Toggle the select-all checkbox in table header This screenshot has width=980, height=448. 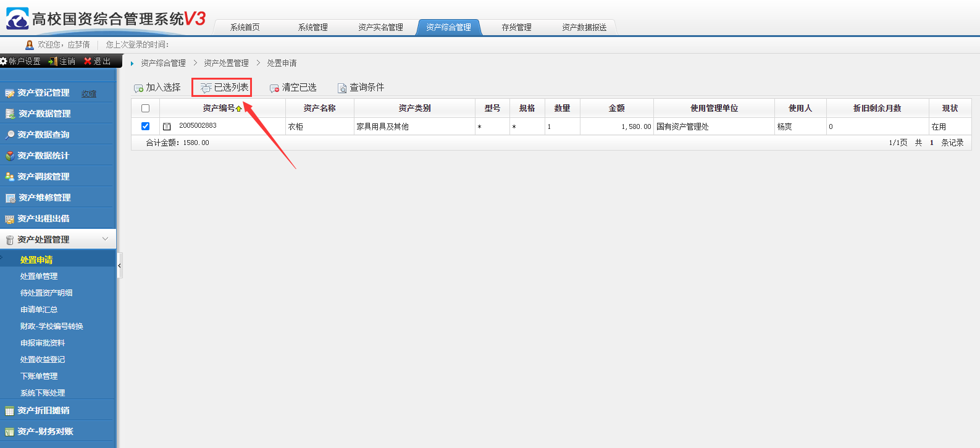tap(146, 109)
